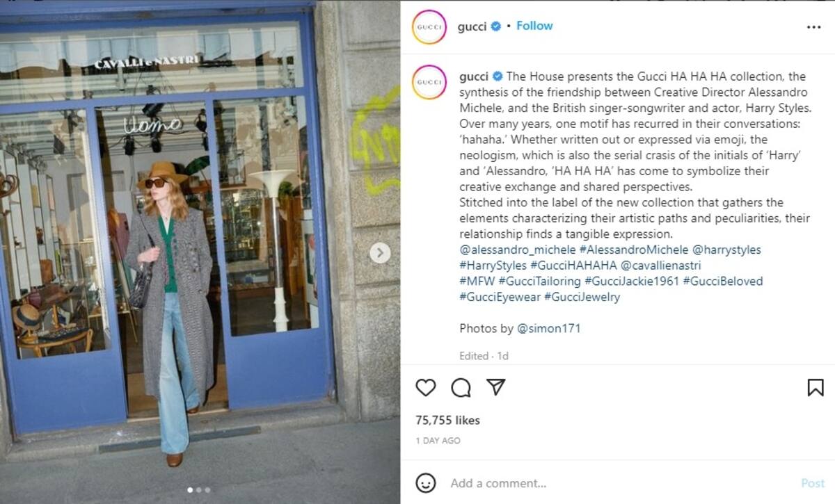
Task: Jump to second carousel dot indicator
Action: 198,490
